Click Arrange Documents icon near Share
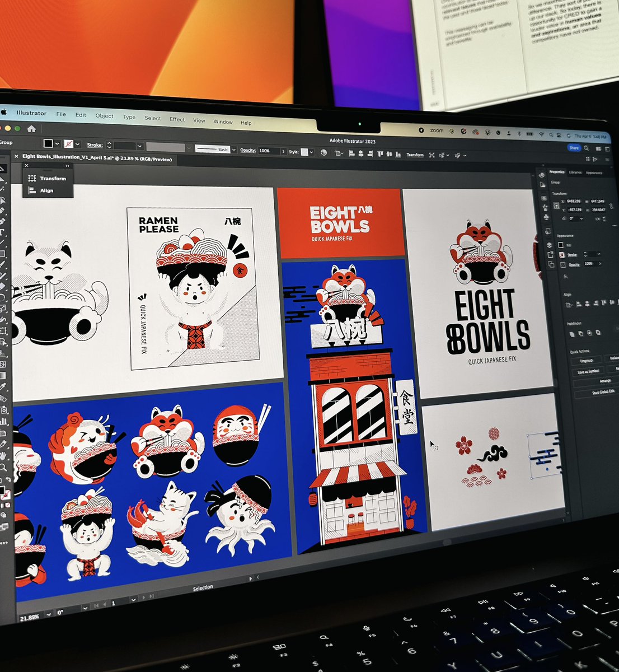The height and width of the screenshot is (672, 619). pos(598,149)
